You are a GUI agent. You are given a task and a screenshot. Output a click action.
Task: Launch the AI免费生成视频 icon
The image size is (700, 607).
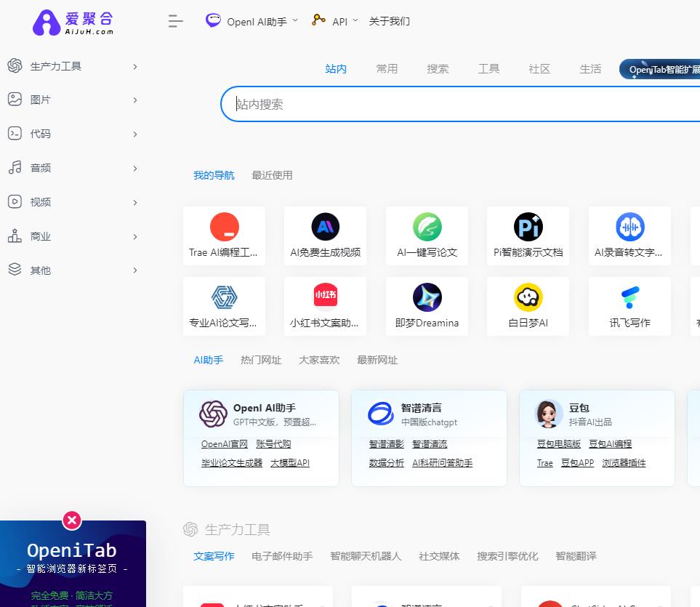325,228
